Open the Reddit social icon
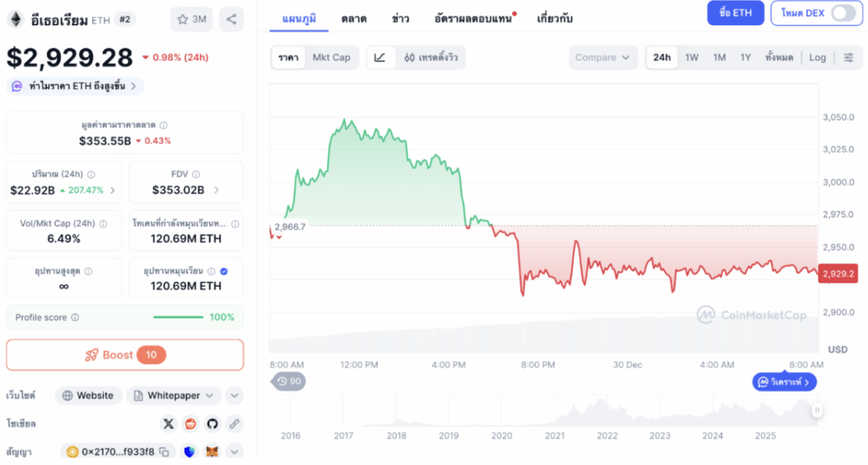The width and height of the screenshot is (868, 465). (x=190, y=423)
